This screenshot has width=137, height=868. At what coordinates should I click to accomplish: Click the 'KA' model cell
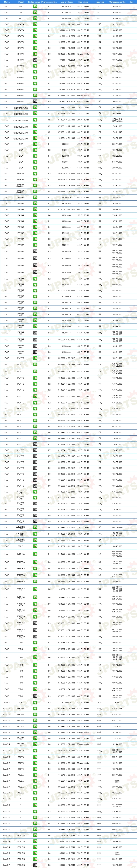pos(21,703)
